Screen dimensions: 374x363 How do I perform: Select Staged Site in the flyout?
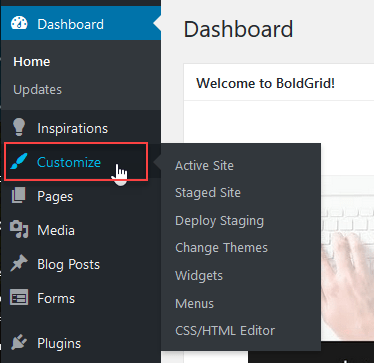click(x=208, y=193)
